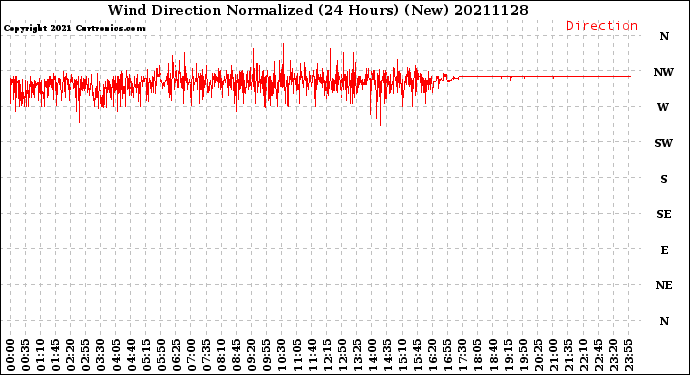This screenshot has width=690, height=375.
Task: Click the 11:05 time label
Action: click(297, 355)
